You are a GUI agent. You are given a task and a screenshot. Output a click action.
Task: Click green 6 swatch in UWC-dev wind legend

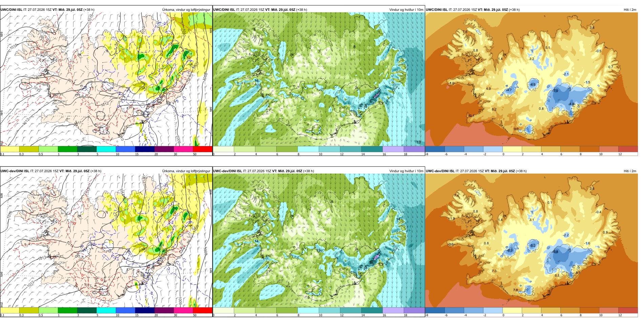click(287, 310)
